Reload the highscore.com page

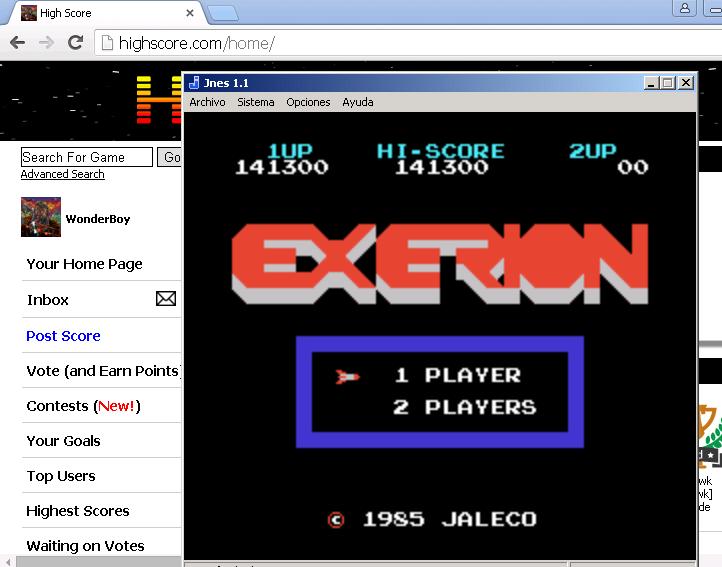(76, 42)
